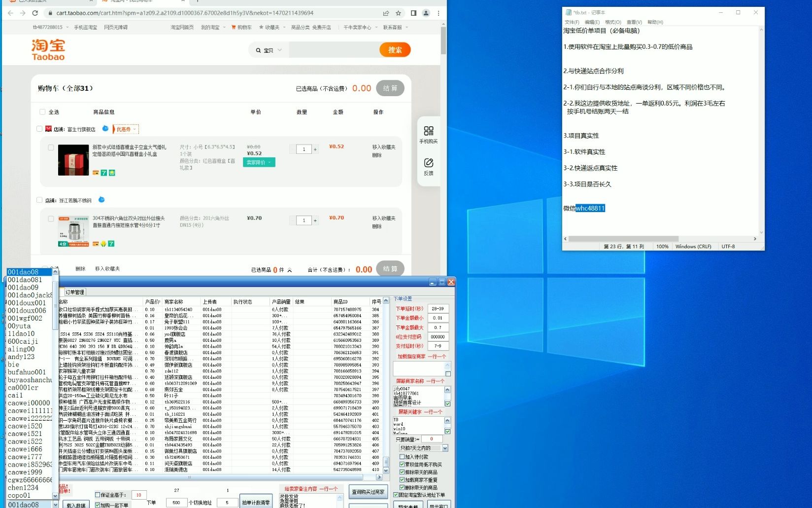Open the stainless pipe fitting thumbnail
The width and height of the screenshot is (812, 508).
click(73, 231)
